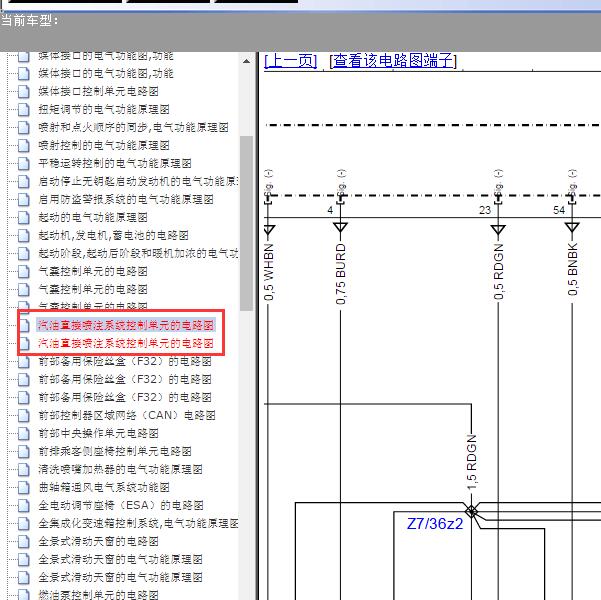Click document icon beside 起动机,发电机,蓄电池的电路图
601x600 pixels.
pos(24,235)
